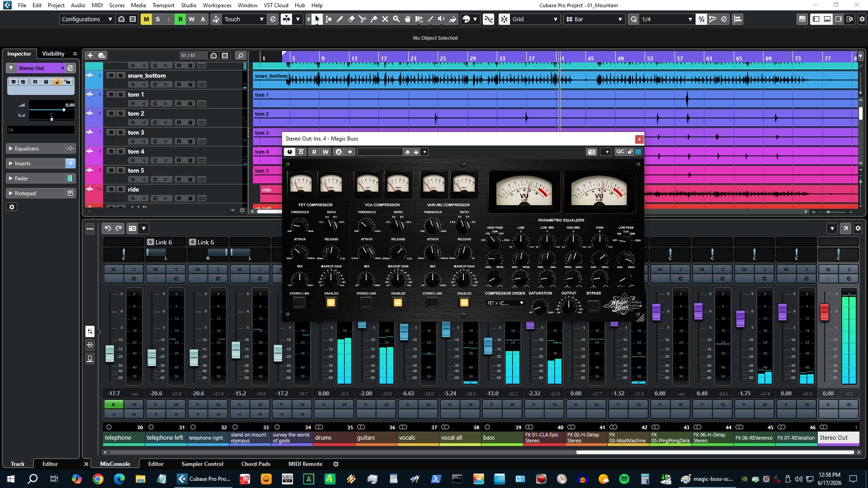Viewport: 868px width, 488px height.
Task: Expand the Equalizers inspector section
Action: [x=36, y=149]
